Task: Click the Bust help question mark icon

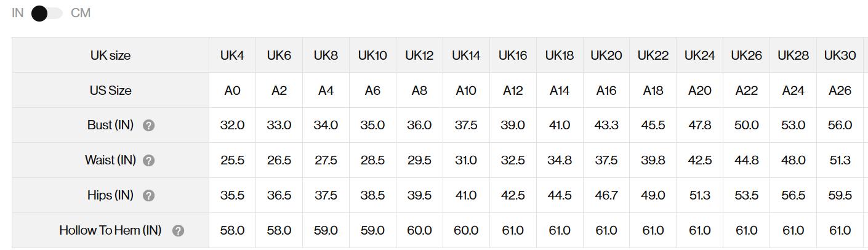Action: 148,126
